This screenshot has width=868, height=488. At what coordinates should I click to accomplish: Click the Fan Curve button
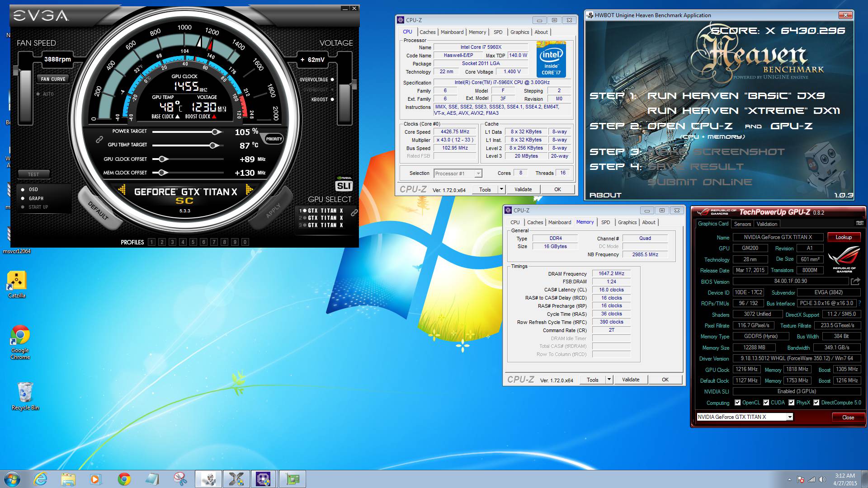pos(53,79)
